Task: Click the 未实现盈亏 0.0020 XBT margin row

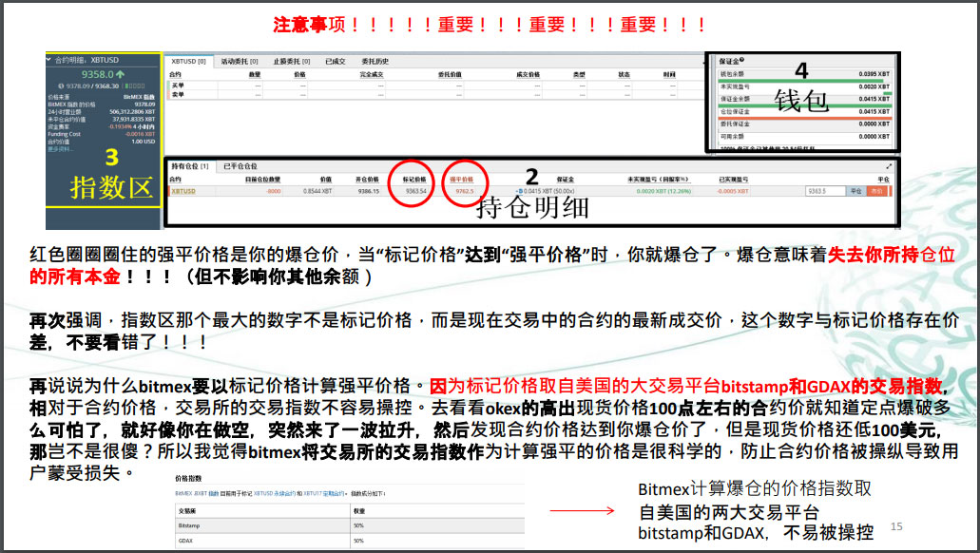Action: pyautogui.click(x=804, y=86)
